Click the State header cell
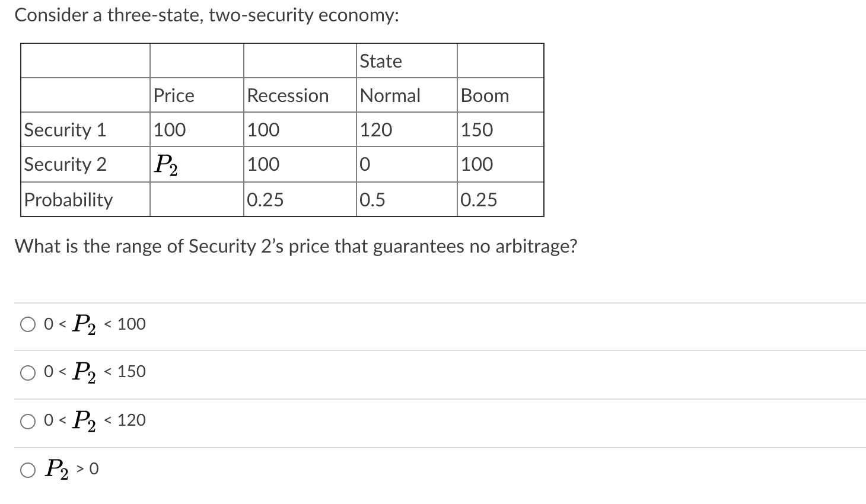The image size is (866, 504). tap(380, 61)
